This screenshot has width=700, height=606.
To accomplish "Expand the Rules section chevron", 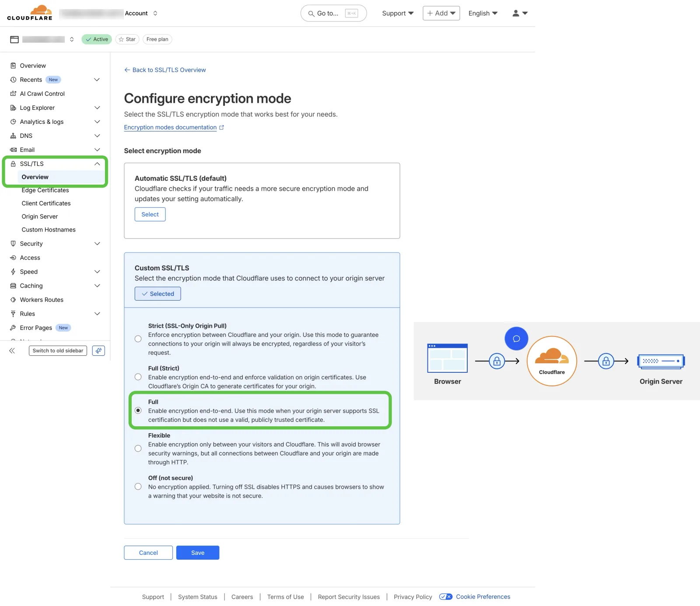I will [97, 314].
